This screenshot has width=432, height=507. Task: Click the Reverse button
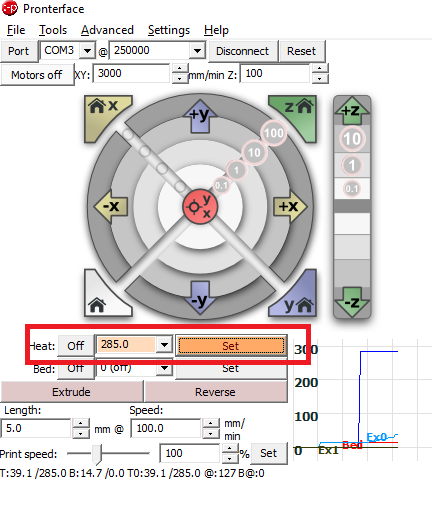[x=215, y=392]
